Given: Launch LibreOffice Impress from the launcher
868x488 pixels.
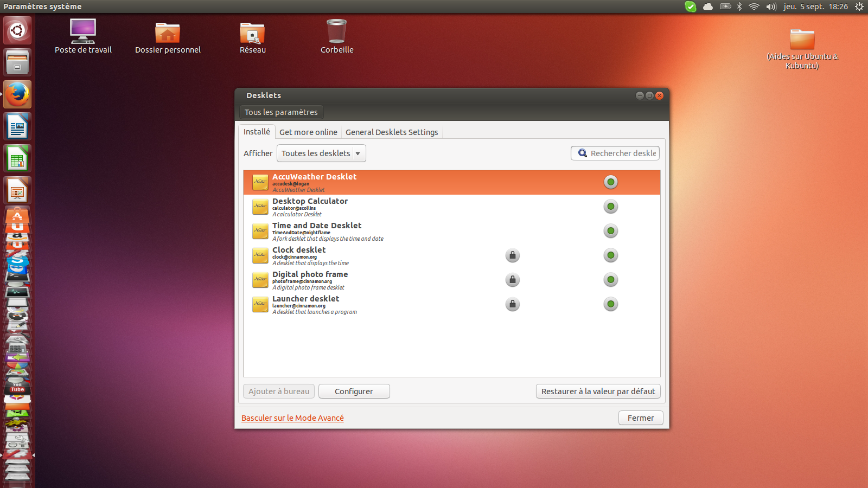Looking at the screenshot, I should point(17,190).
